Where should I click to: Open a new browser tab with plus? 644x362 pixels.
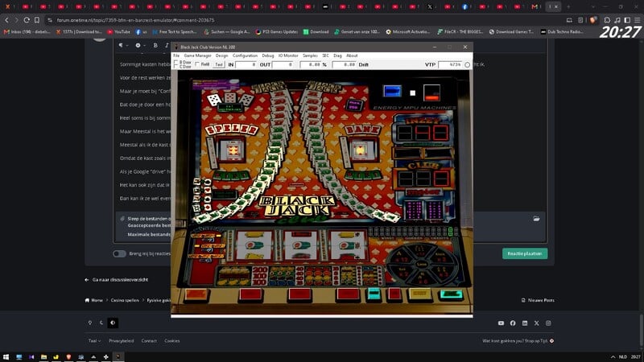568,6
